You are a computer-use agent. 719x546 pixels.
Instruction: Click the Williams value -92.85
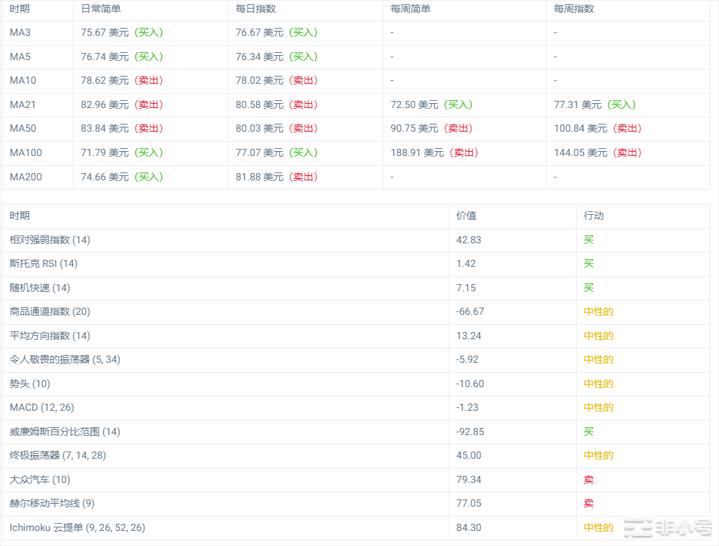pyautogui.click(x=470, y=432)
